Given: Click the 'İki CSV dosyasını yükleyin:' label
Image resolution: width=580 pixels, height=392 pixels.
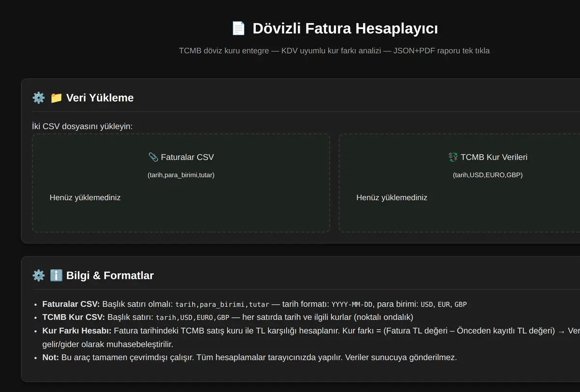Looking at the screenshot, I should [82, 126].
